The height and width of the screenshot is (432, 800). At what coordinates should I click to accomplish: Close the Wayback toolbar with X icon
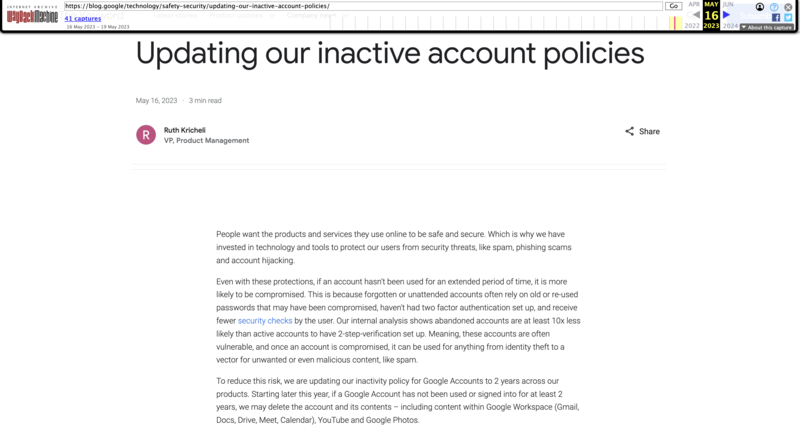tap(789, 7)
